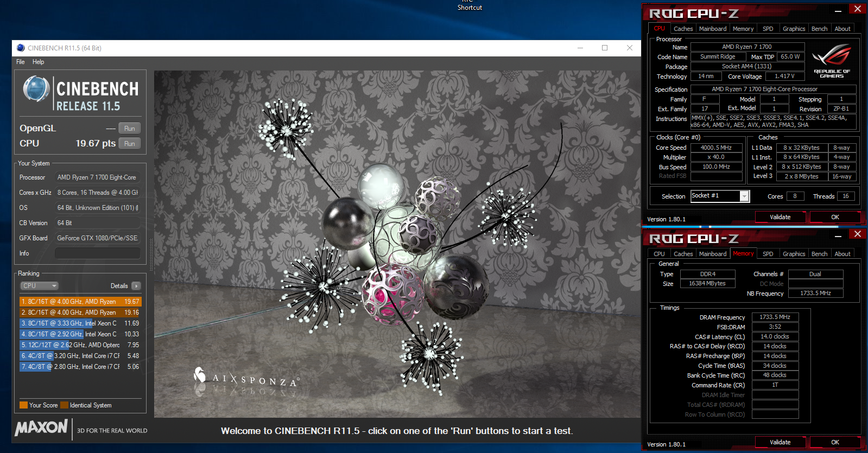Click the Shortcut desktop icon label

pyautogui.click(x=470, y=8)
